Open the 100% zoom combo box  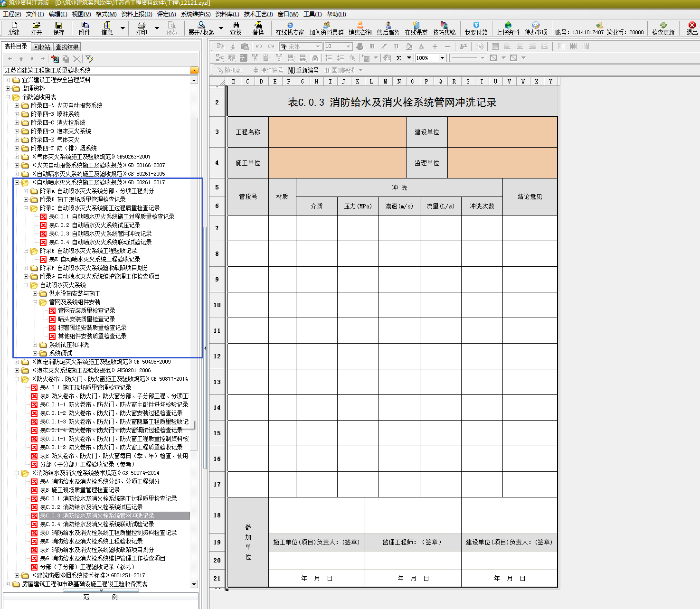431,58
